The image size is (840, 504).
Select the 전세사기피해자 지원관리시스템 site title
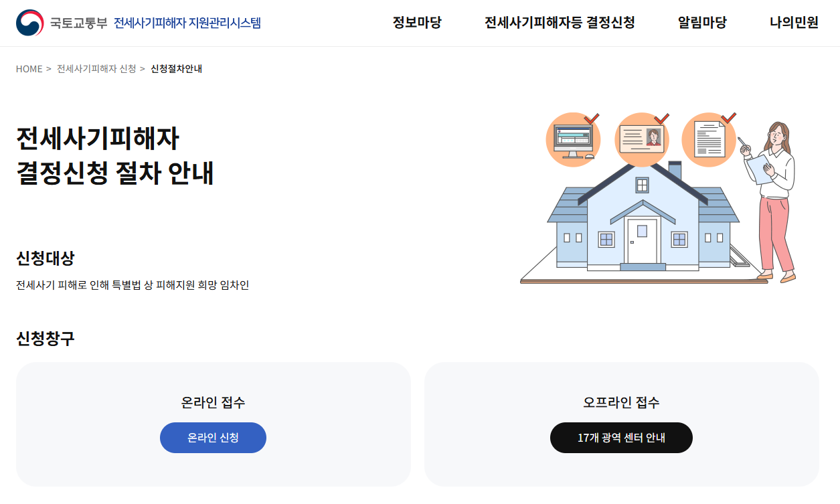coord(189,23)
